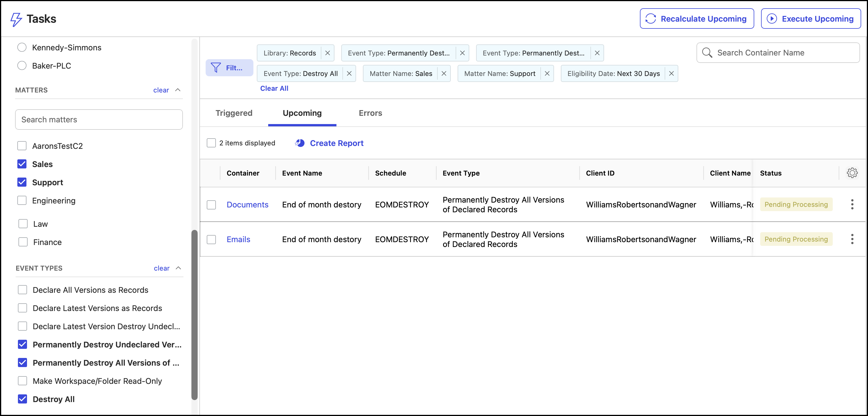This screenshot has width=868, height=416.
Task: Open the filter funnel icon panel
Action: [216, 68]
